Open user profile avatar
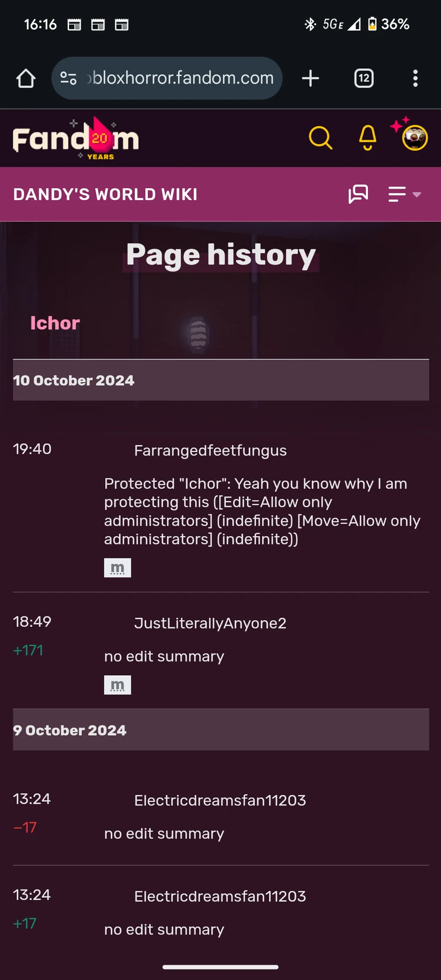Image resolution: width=441 pixels, height=980 pixels. (415, 138)
